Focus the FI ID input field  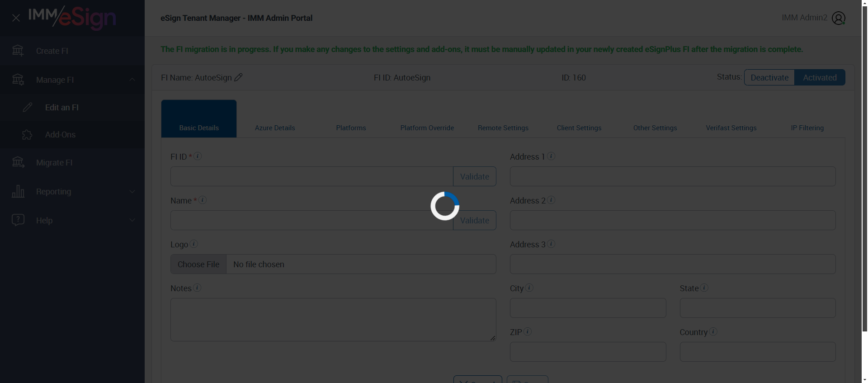pos(312,176)
